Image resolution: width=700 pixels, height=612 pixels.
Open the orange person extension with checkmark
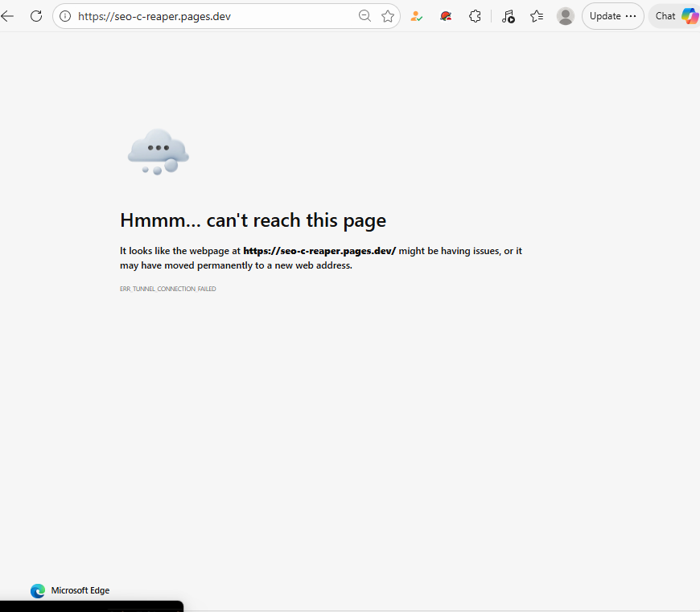pos(417,17)
